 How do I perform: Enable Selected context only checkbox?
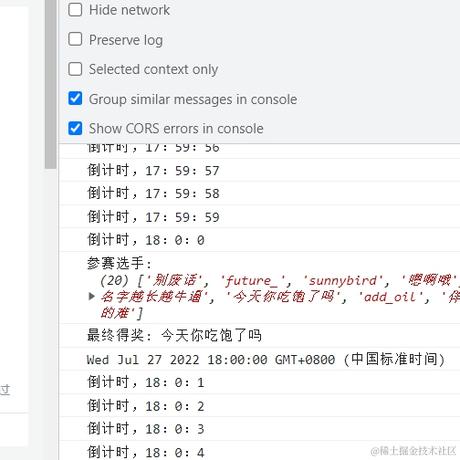tap(75, 69)
